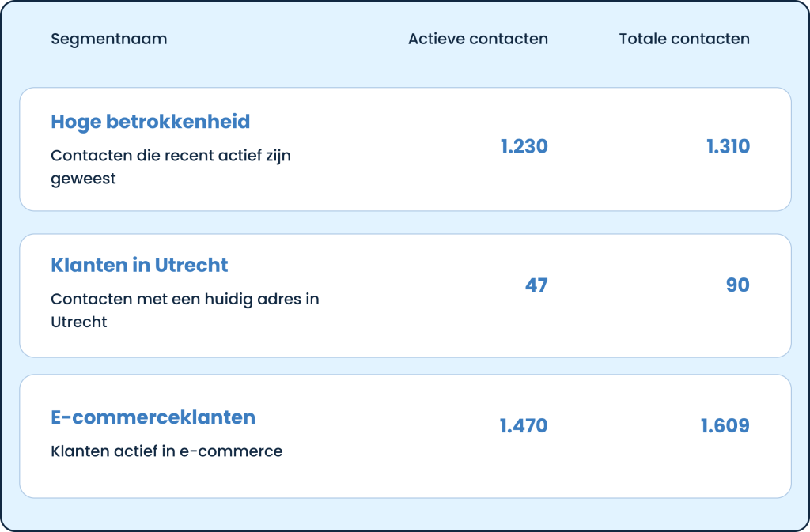
Task: Click the 1.230 active contacts value
Action: coord(524,146)
